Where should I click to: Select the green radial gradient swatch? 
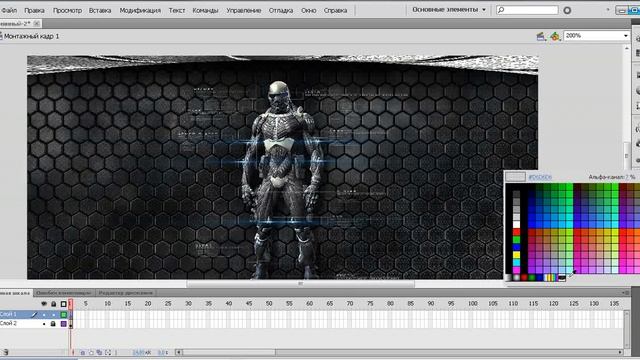pos(532,278)
